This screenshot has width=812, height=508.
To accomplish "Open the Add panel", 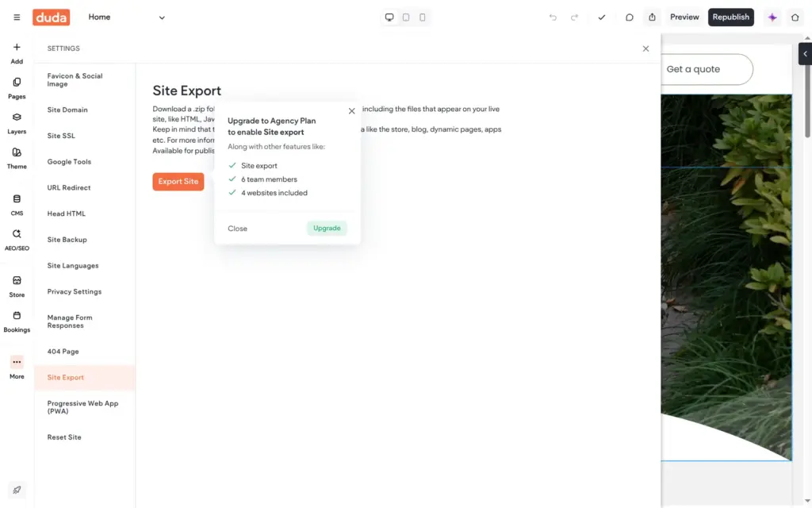I will pos(17,53).
